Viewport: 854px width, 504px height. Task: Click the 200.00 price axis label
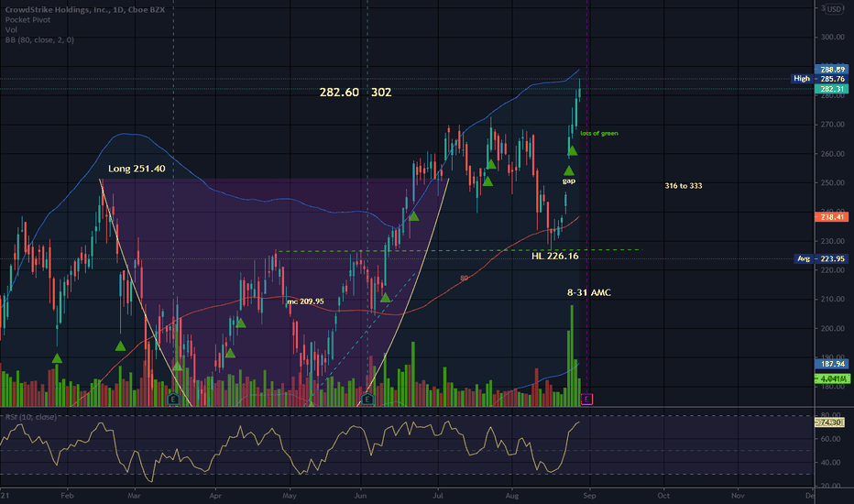(833, 329)
